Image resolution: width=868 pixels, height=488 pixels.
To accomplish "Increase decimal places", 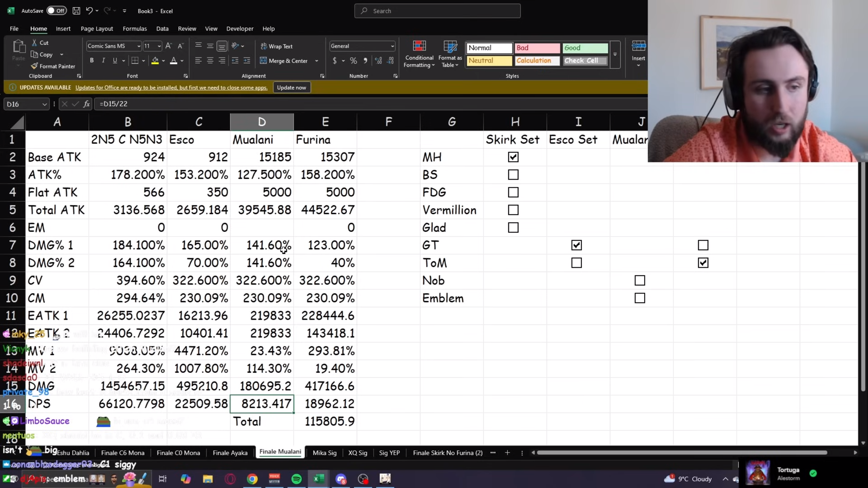I will pyautogui.click(x=378, y=61).
